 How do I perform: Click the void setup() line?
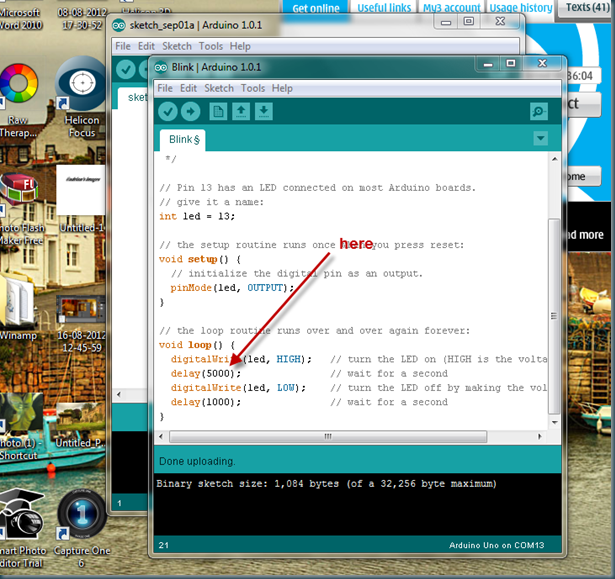coord(200,259)
